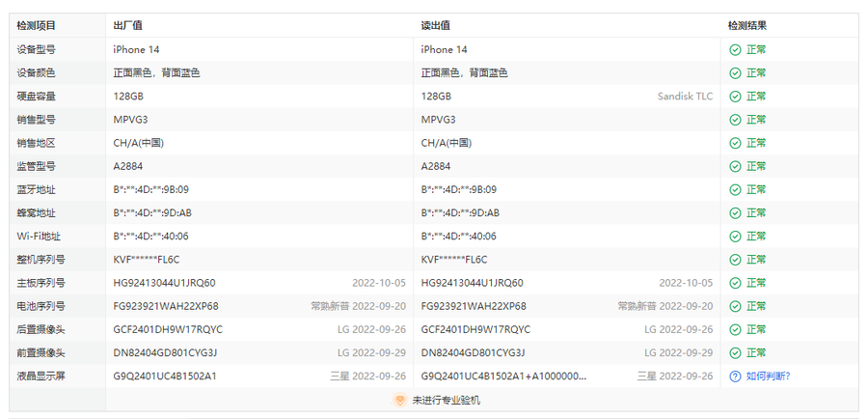Click the 检测项目 column header
This screenshot has height=419, width=868.
pyautogui.click(x=36, y=25)
